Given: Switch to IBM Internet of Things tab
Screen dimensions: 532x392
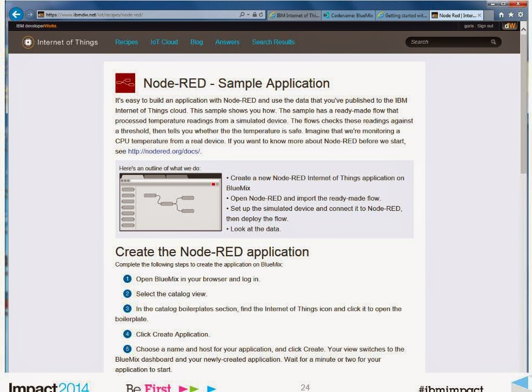Looking at the screenshot, I should coord(294,15).
